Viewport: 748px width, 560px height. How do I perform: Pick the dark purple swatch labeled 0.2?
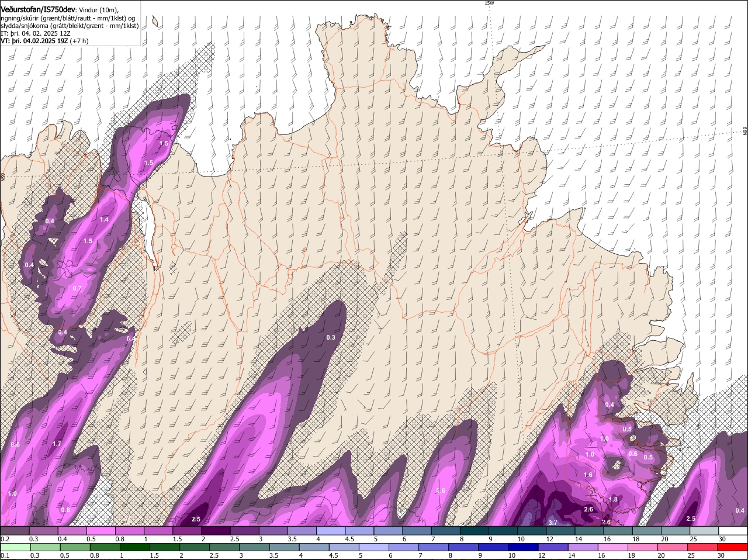(x=15, y=531)
